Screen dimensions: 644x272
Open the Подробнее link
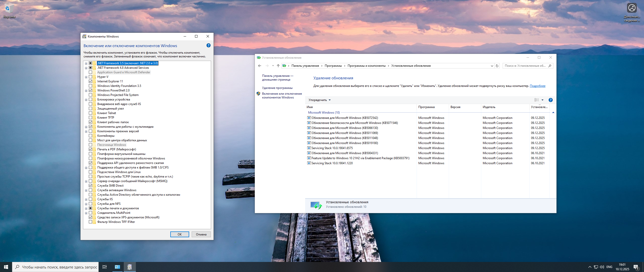click(x=537, y=86)
